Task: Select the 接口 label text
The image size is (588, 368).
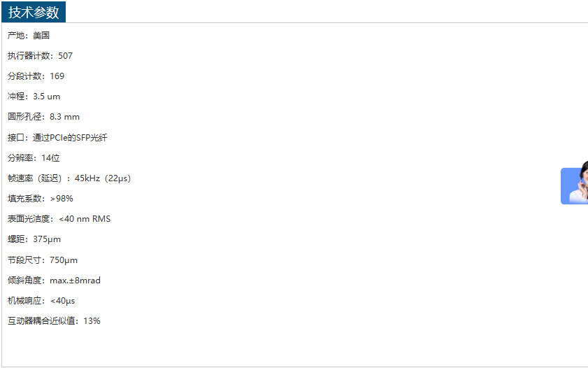Action: click(17, 138)
